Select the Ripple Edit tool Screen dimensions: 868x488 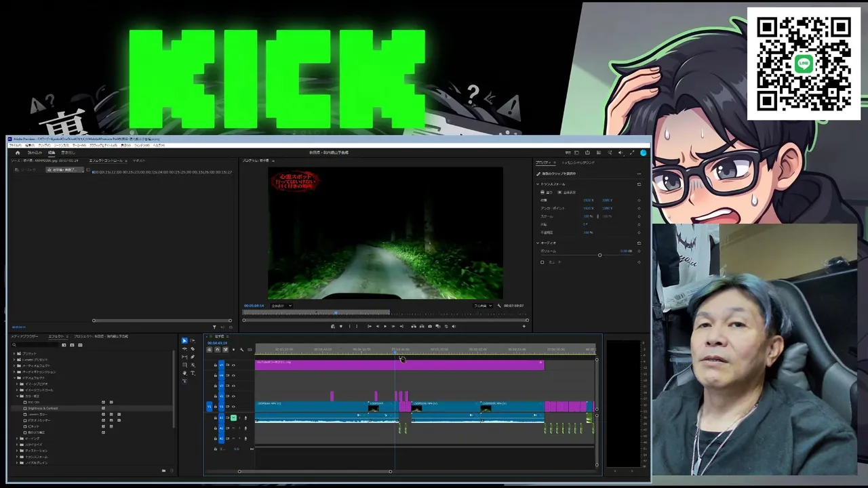pyautogui.click(x=184, y=348)
